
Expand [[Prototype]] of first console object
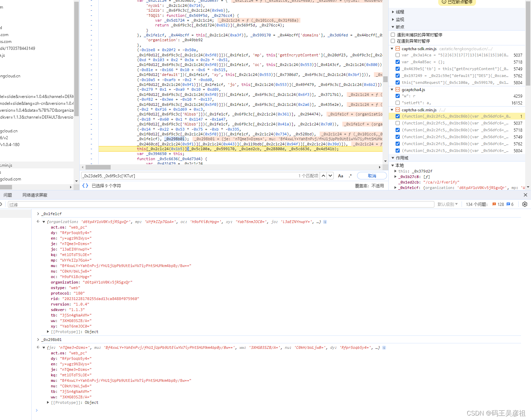pyautogui.click(x=48, y=332)
